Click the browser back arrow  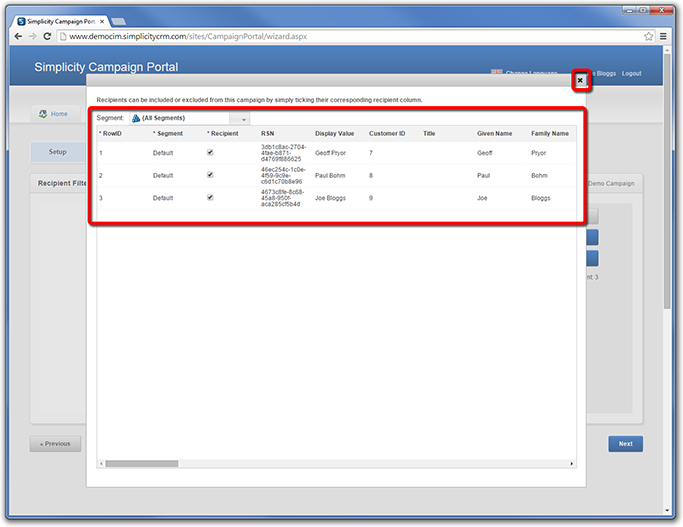pyautogui.click(x=18, y=37)
